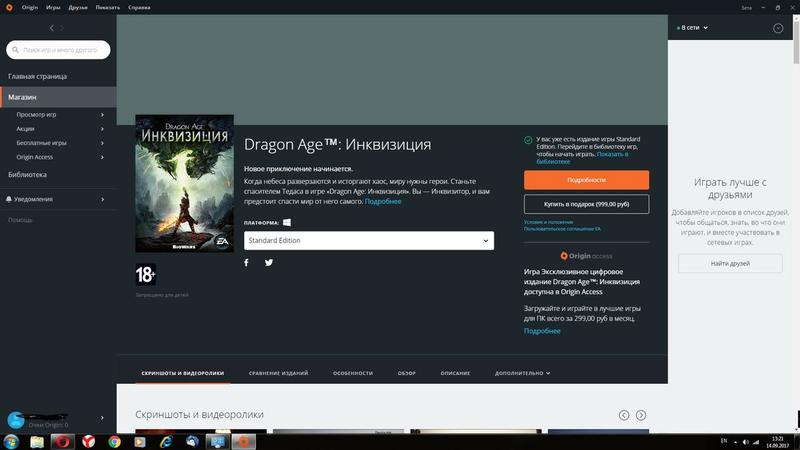Click the volume icon in the system tray
800x450 pixels.
pyautogui.click(x=745, y=442)
